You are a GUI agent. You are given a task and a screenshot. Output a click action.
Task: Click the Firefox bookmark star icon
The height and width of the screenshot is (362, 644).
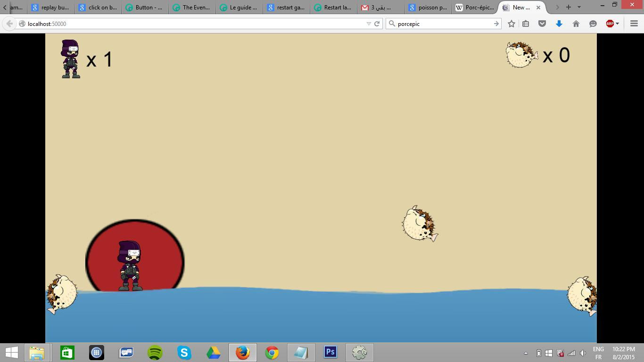512,24
